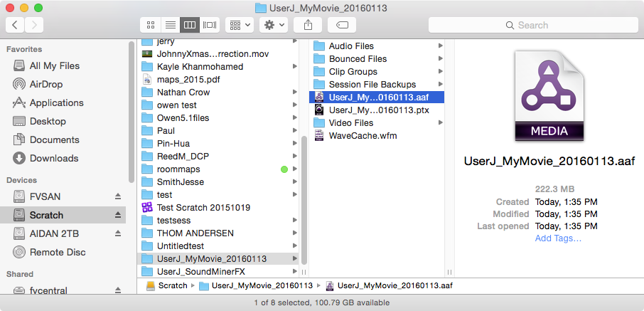644x311 pixels.
Task: Switch to Cover Flow view
Action: click(x=210, y=25)
